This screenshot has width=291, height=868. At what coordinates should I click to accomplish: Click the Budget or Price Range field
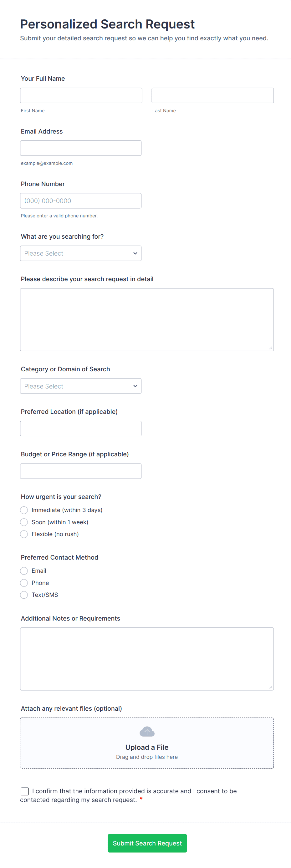(x=81, y=471)
